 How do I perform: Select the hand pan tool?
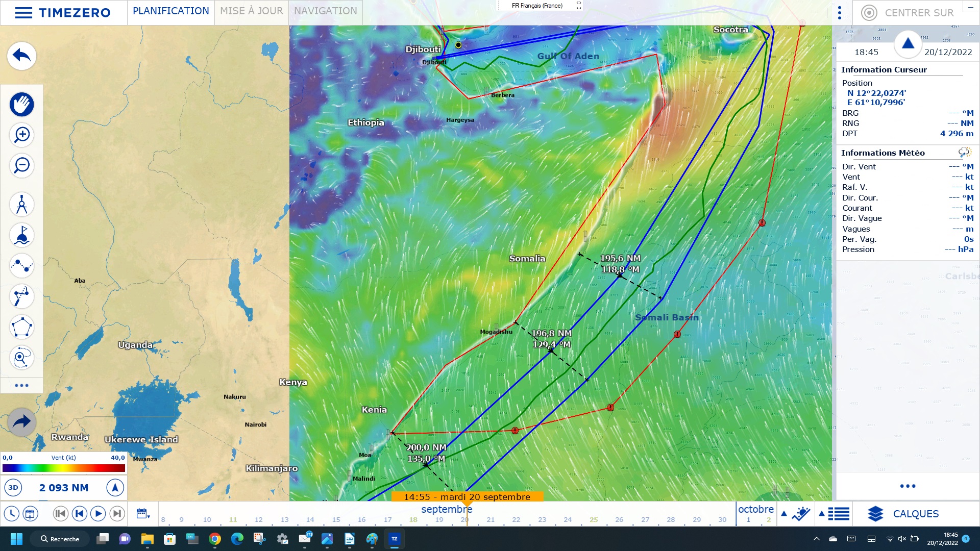pyautogui.click(x=21, y=105)
